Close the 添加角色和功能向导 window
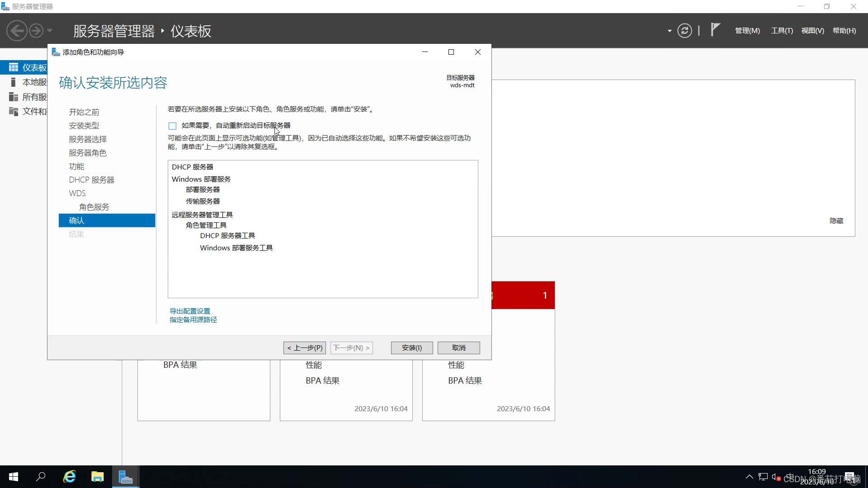The image size is (868, 488). coord(477,52)
